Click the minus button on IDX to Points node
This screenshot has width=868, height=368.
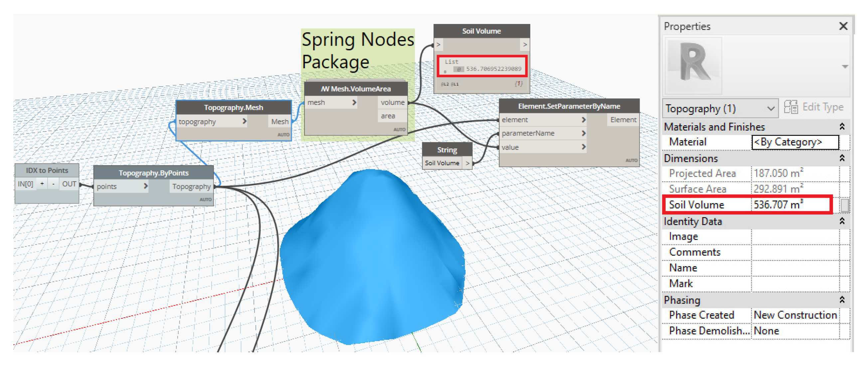pos(53,184)
